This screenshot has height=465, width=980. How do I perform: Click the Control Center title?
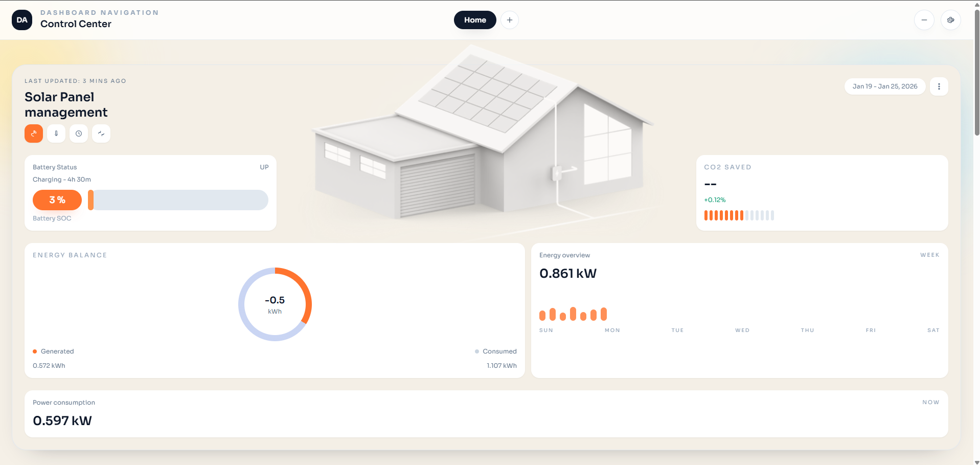pos(76,24)
